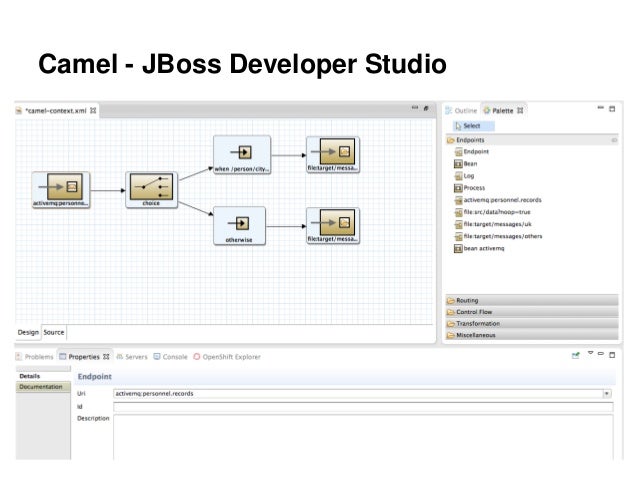Expand the Control Flow palette drawer
This screenshot has width=638, height=479.
coord(532,312)
